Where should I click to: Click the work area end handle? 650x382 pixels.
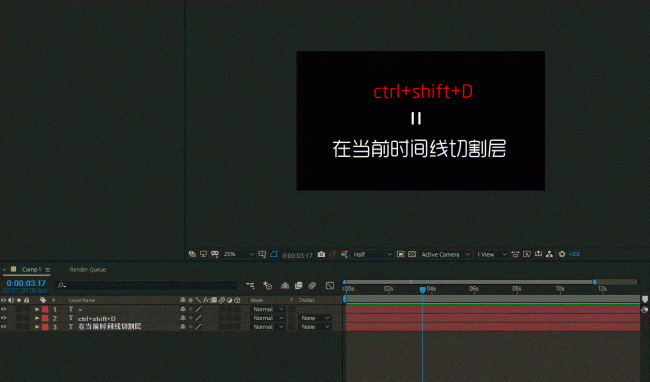(x=594, y=282)
